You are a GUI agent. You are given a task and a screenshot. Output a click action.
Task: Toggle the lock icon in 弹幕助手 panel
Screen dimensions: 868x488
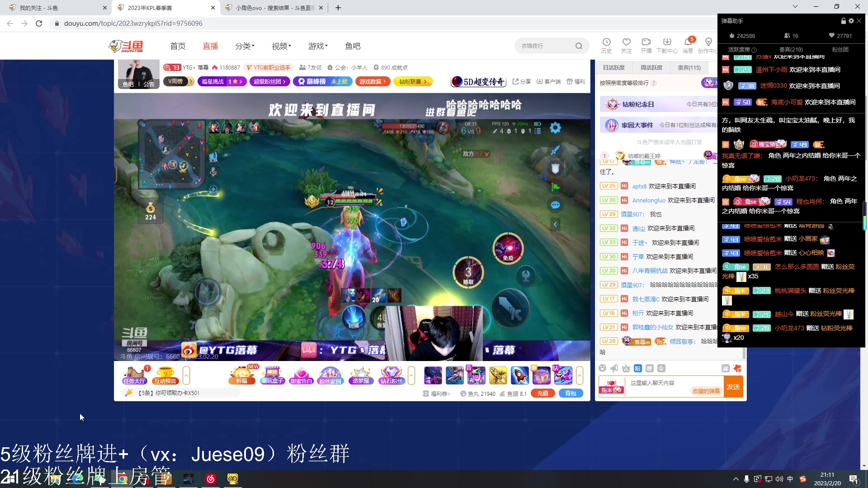tap(844, 21)
